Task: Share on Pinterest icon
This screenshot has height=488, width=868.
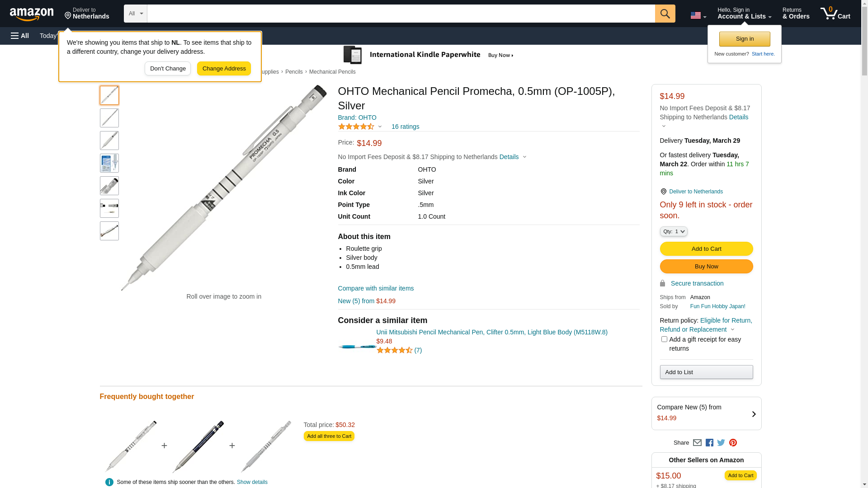Action: pyautogui.click(x=733, y=443)
